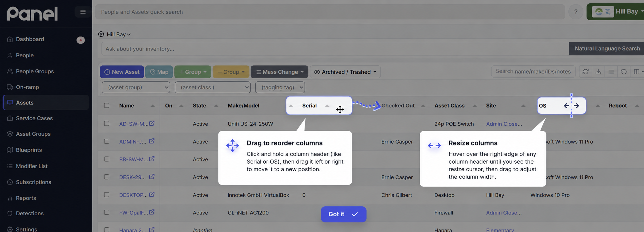This screenshot has height=232, width=644.
Task: Open People Groups in sidebar
Action: click(x=35, y=71)
